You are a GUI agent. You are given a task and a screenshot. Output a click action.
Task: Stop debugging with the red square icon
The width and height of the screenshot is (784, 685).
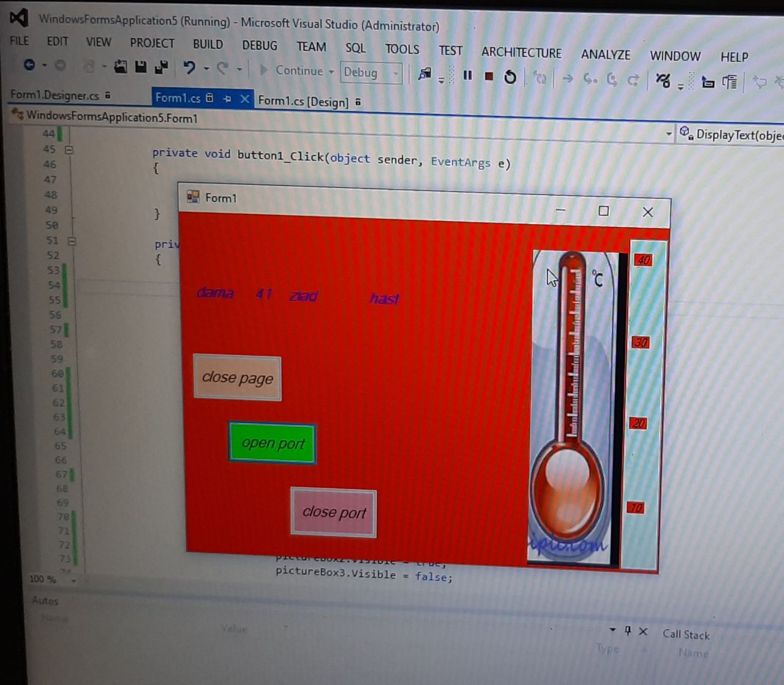point(489,77)
